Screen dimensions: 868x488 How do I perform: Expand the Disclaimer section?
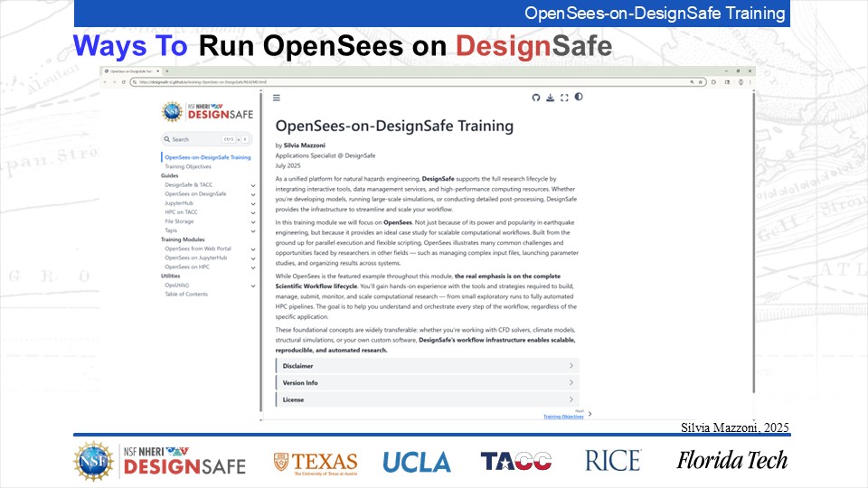[x=427, y=366]
